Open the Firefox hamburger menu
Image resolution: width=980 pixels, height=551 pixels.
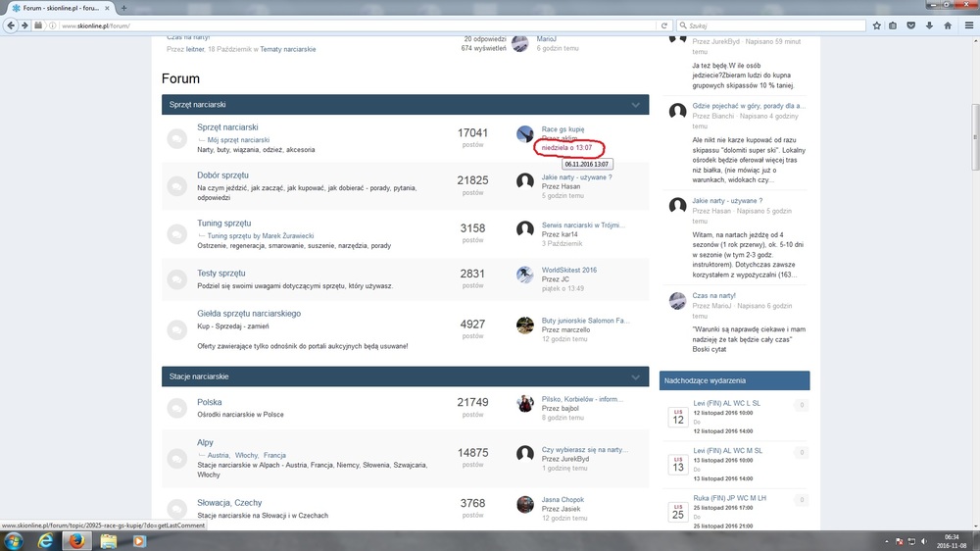[x=969, y=25]
